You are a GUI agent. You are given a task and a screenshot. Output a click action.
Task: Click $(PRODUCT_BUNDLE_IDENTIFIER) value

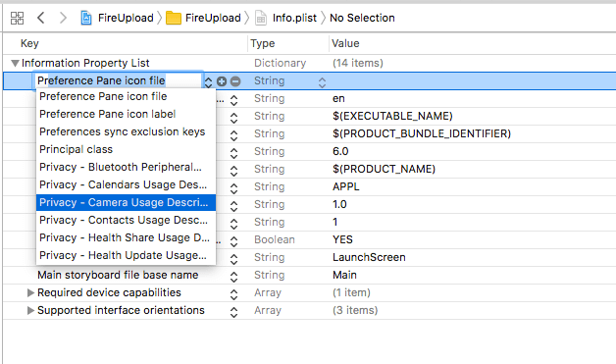[422, 133]
